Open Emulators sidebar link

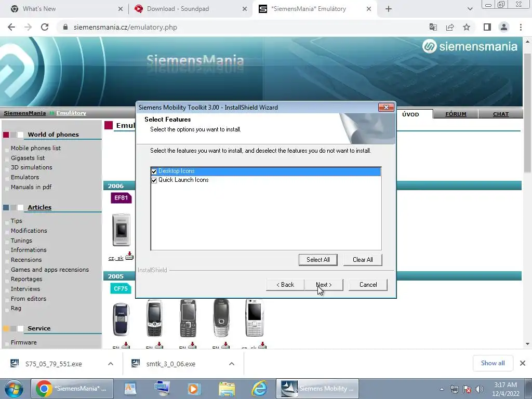25,177
